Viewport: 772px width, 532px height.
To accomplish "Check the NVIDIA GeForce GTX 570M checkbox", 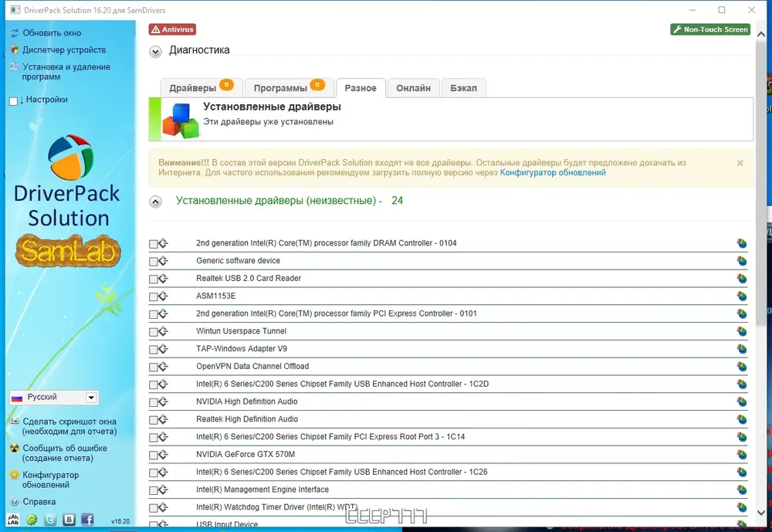I will [x=153, y=455].
